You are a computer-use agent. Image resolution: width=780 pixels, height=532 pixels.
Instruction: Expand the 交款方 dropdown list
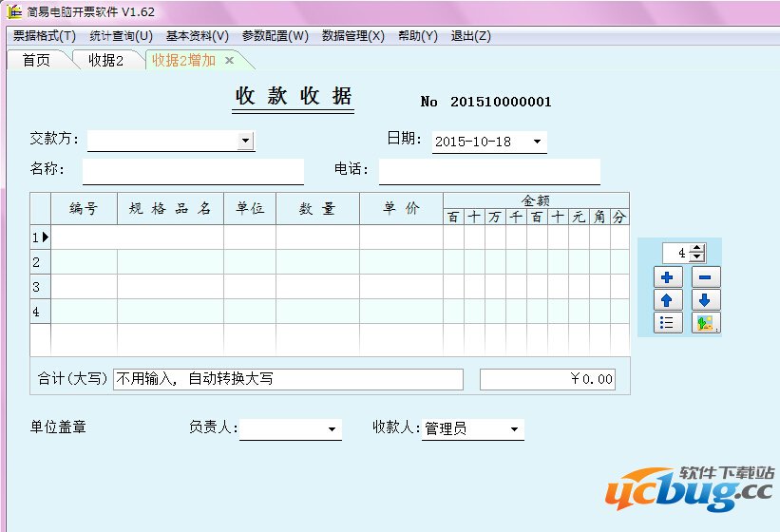coord(245,141)
